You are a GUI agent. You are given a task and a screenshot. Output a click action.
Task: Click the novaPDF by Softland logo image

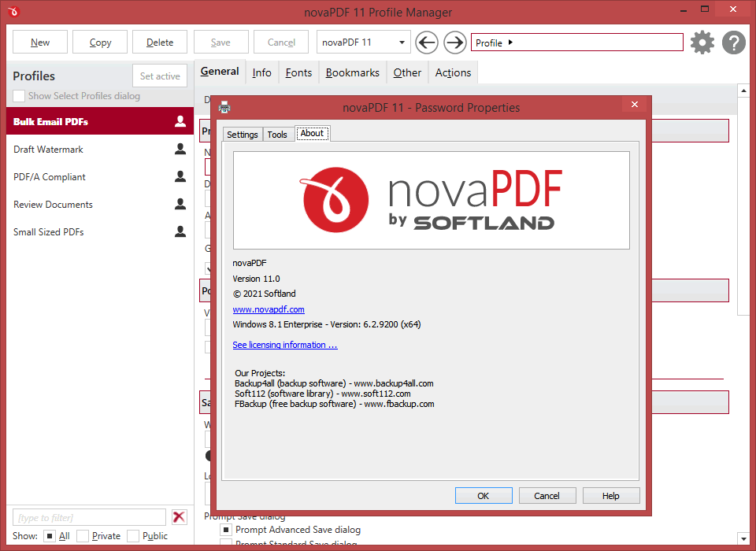(x=431, y=200)
